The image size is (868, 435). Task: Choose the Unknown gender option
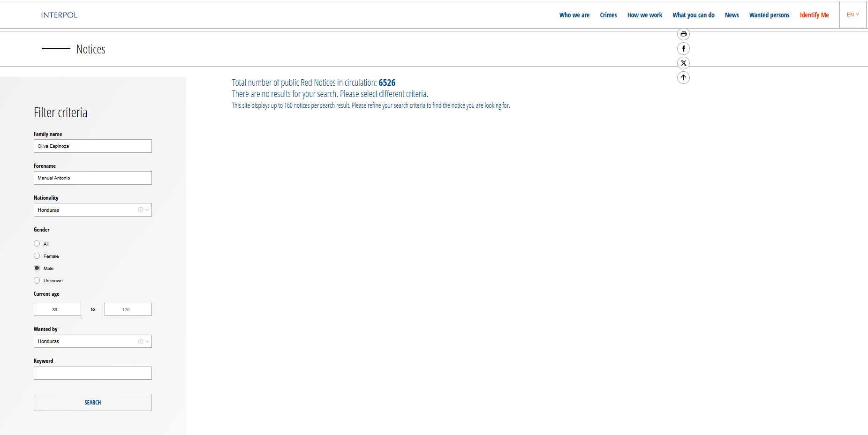(x=37, y=280)
